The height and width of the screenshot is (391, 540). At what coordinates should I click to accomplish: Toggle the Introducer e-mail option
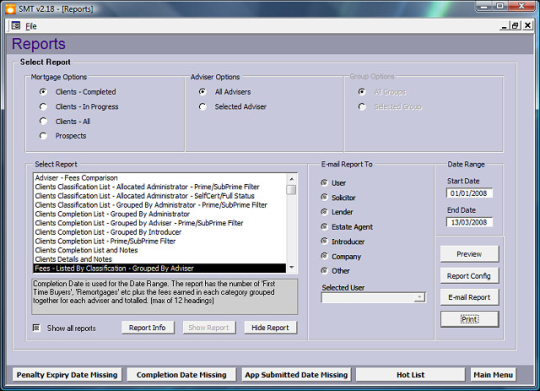(x=324, y=241)
